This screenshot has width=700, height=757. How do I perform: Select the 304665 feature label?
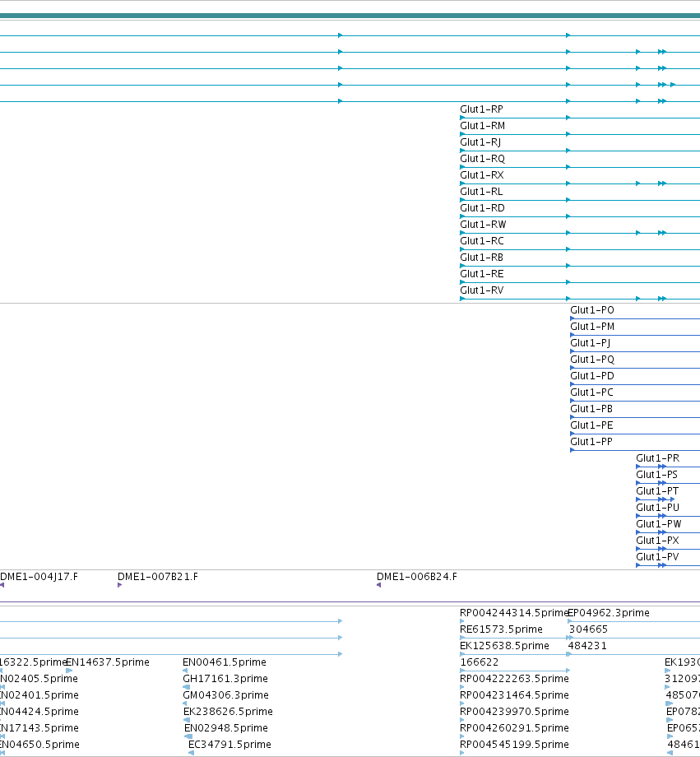588,629
